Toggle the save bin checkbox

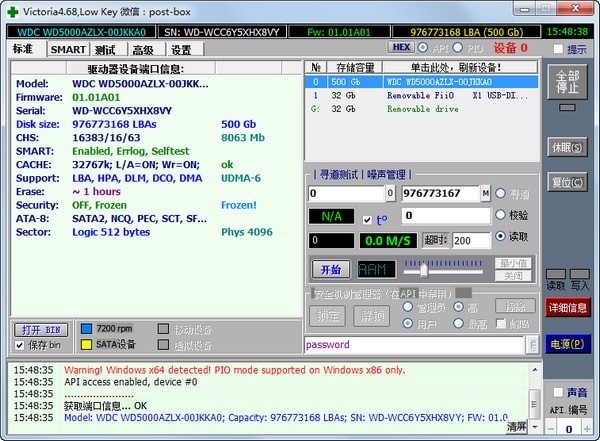(20, 346)
